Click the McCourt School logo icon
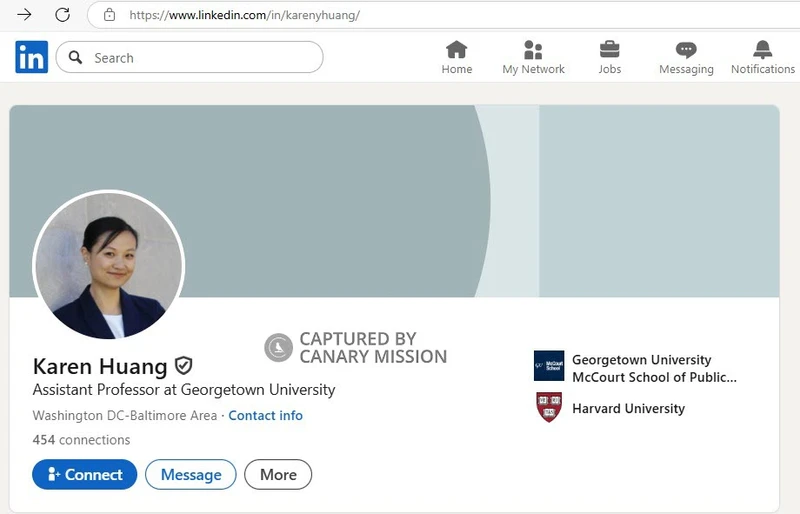The height and width of the screenshot is (514, 800). tap(549, 365)
